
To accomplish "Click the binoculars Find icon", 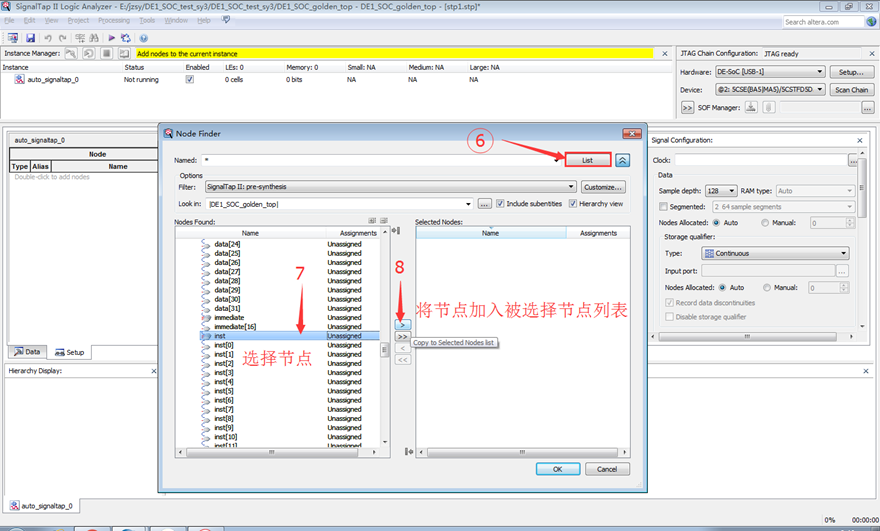I will point(94,38).
